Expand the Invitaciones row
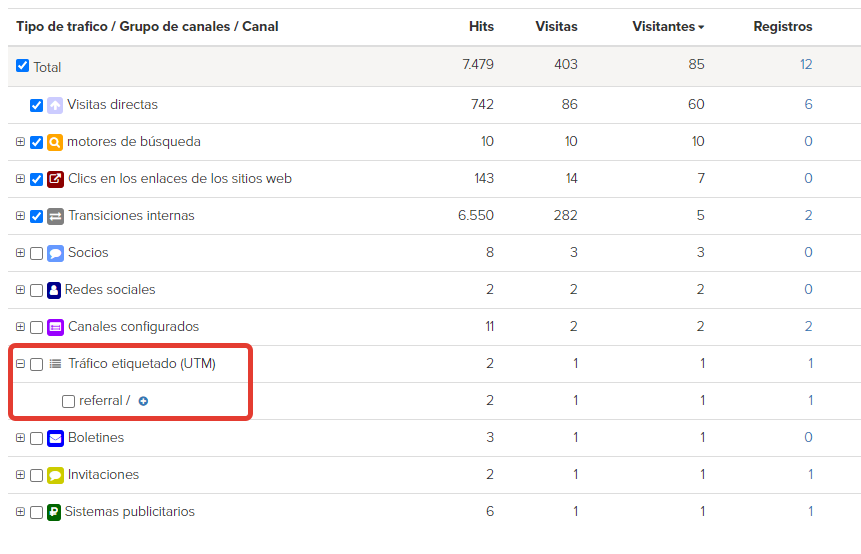Viewport: 861px width, 554px height. tap(20, 474)
